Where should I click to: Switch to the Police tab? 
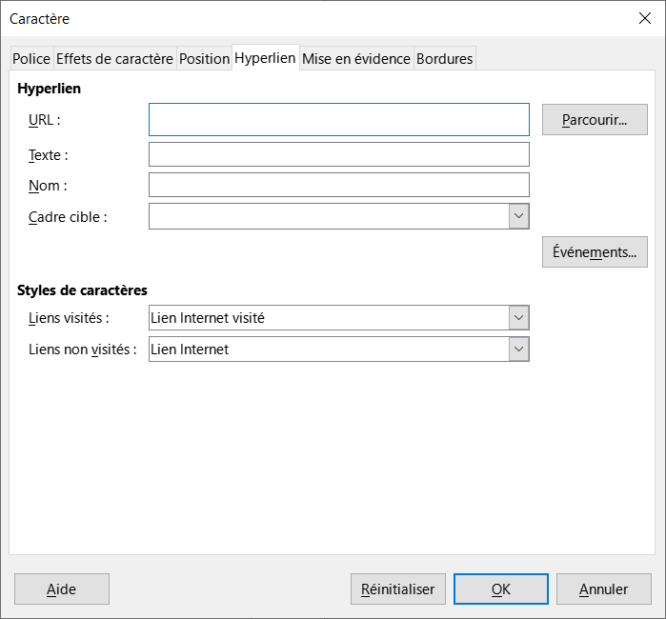point(31,59)
